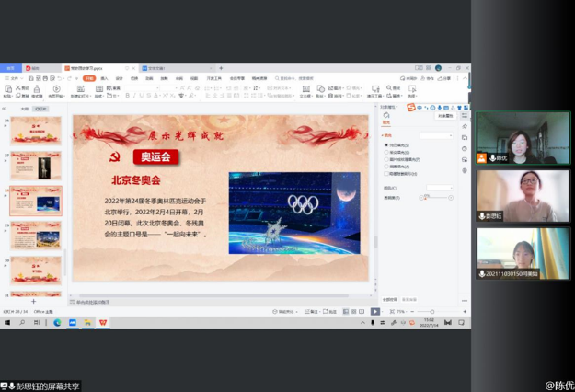The width and height of the screenshot is (575, 392).
Task: Open the fill color dropdown in properties panel
Action: coord(449,135)
